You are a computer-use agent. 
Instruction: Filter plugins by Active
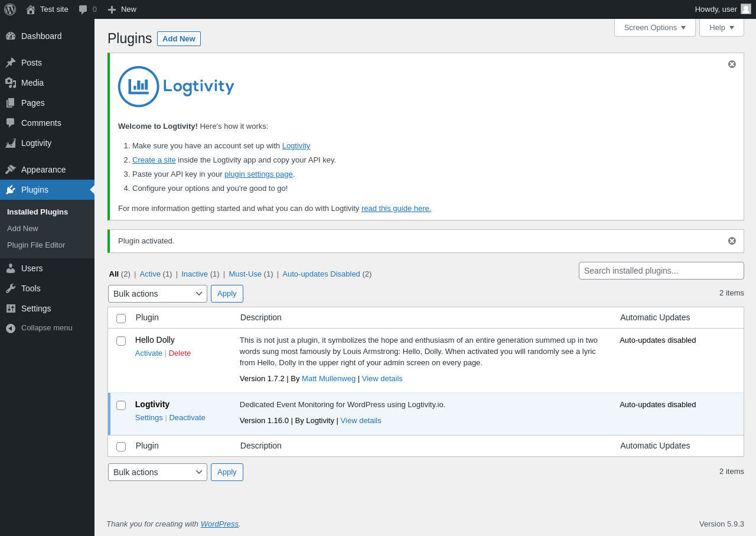click(150, 274)
